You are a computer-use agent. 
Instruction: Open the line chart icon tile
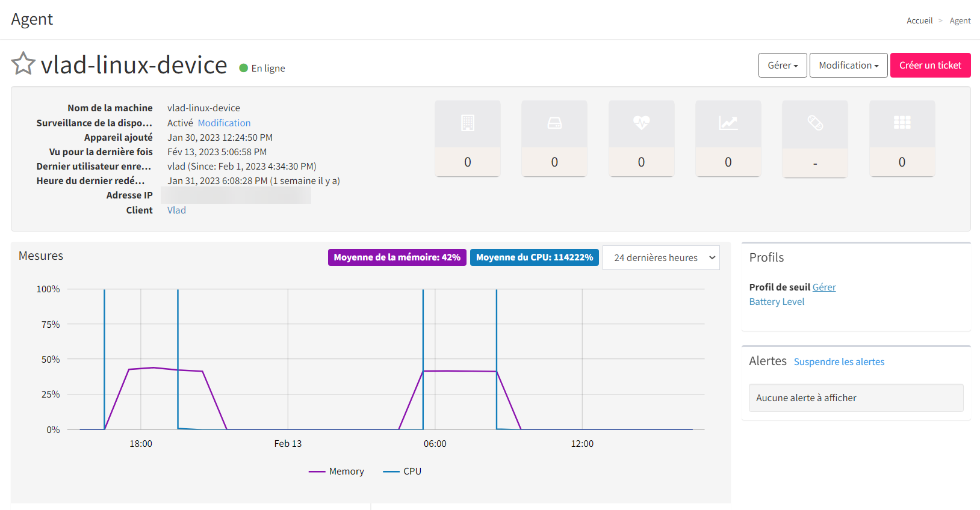tap(728, 138)
